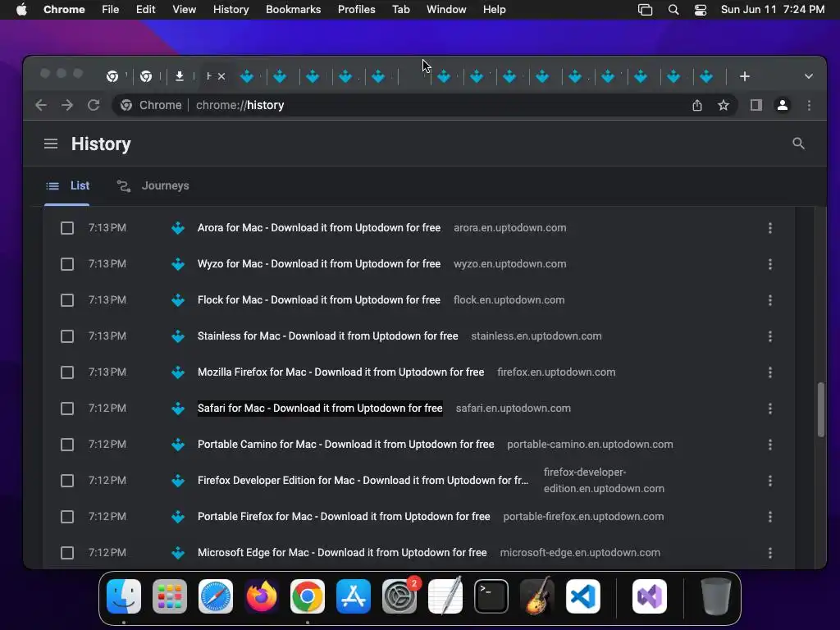
Task: Open the History menu in menu bar
Action: (x=231, y=10)
